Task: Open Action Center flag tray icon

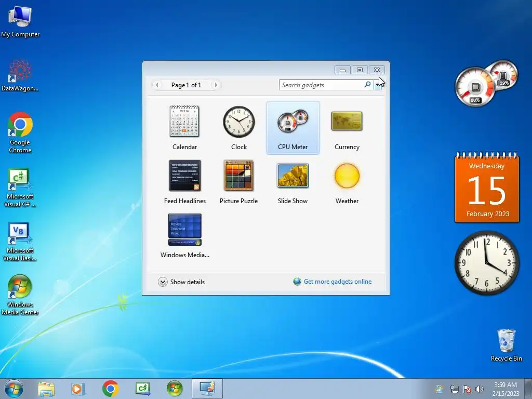Action: tap(467, 389)
